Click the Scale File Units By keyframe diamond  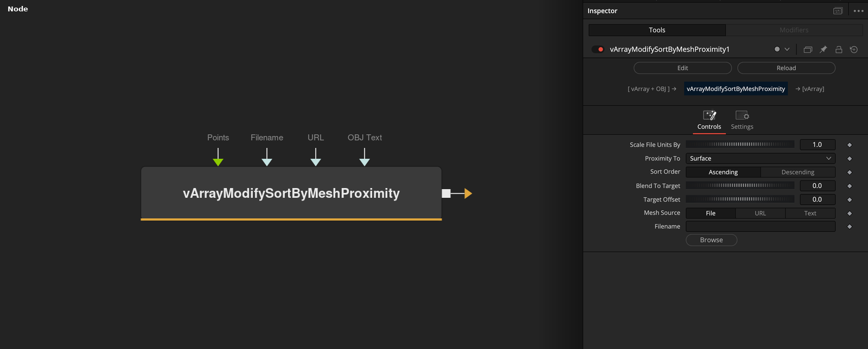[x=850, y=145]
